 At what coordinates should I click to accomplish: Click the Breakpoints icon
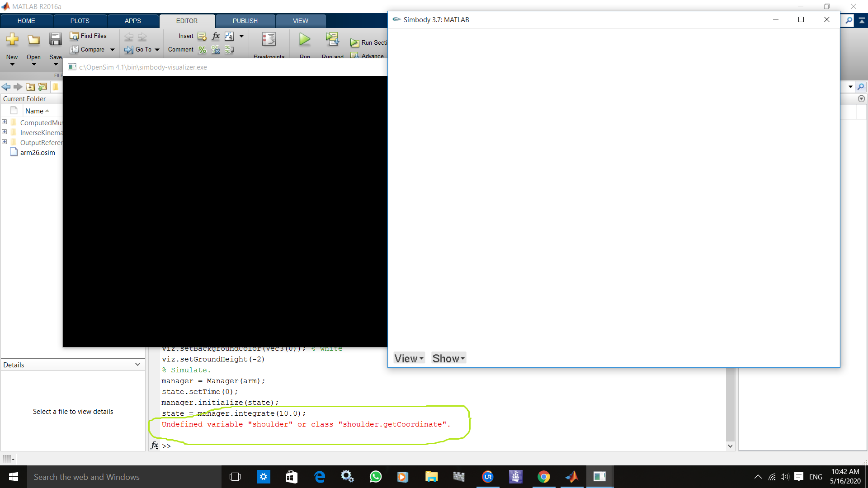point(269,39)
